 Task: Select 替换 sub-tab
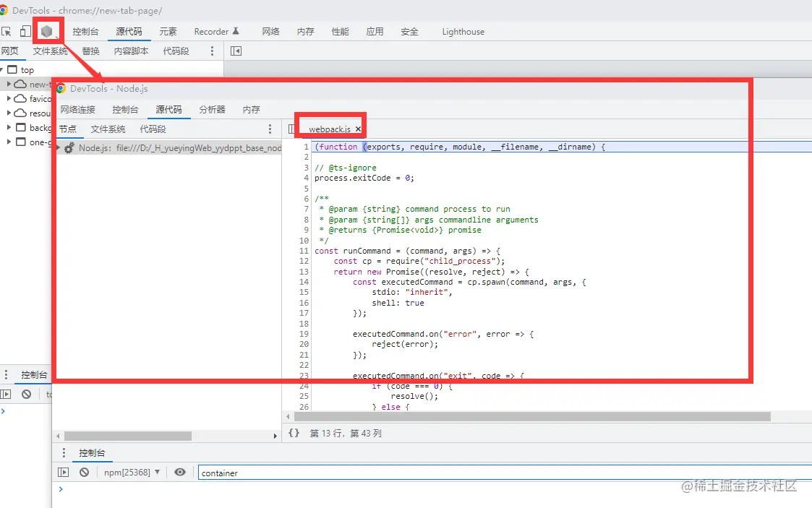click(90, 51)
